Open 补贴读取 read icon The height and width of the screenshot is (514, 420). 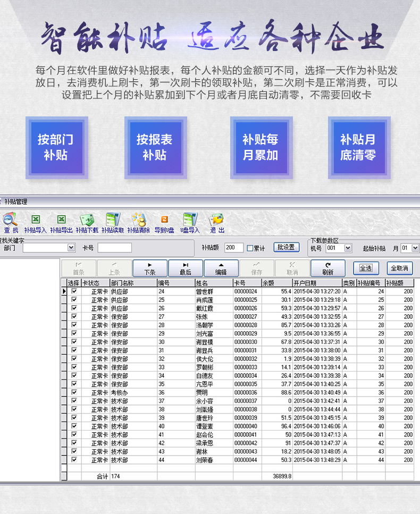[113, 223]
